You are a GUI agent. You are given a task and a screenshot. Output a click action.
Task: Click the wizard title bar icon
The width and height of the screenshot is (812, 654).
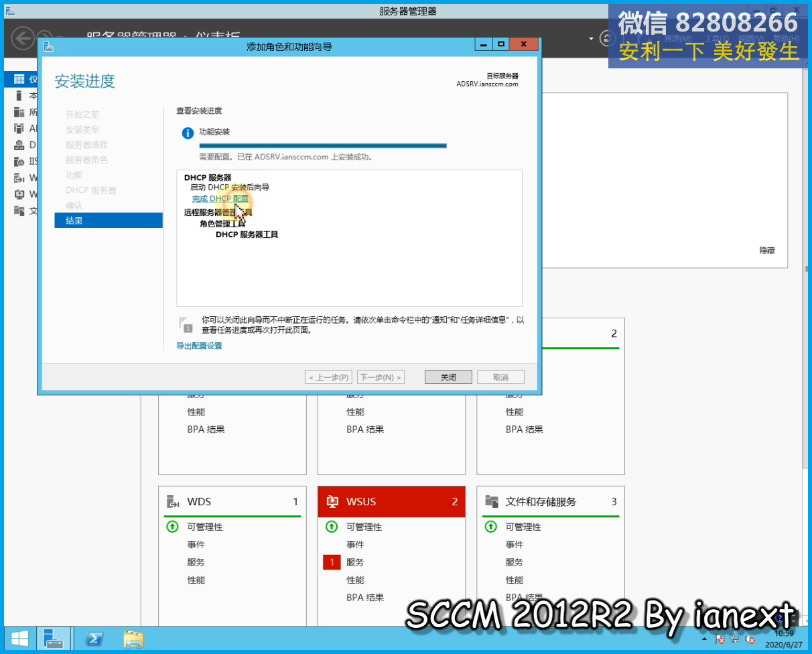[x=48, y=46]
